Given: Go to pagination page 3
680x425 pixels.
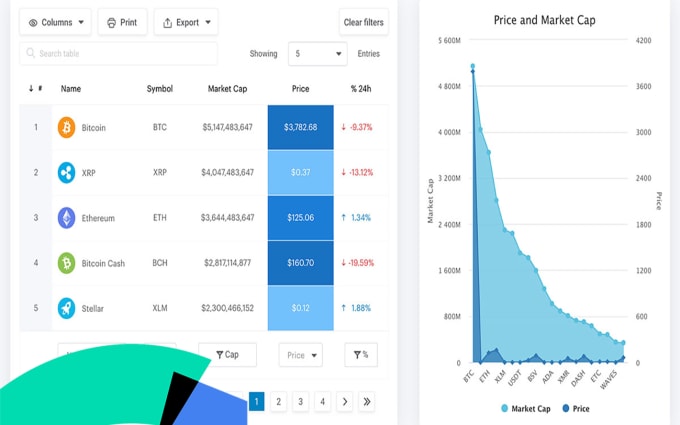Looking at the screenshot, I should click(301, 402).
